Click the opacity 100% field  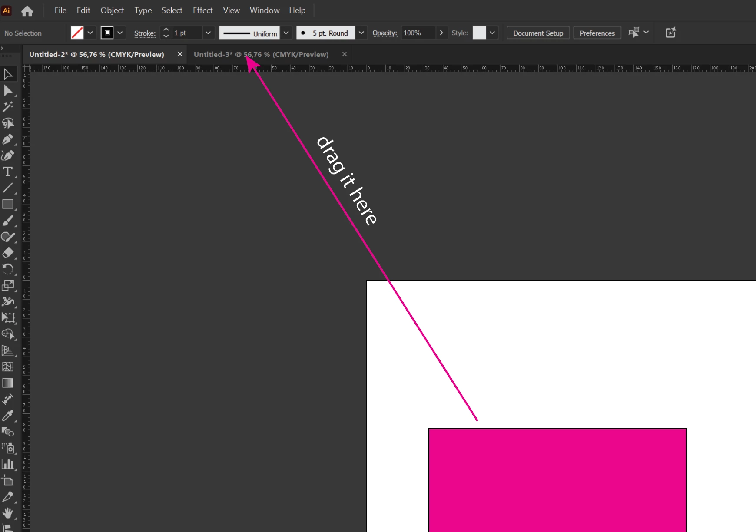click(418, 33)
